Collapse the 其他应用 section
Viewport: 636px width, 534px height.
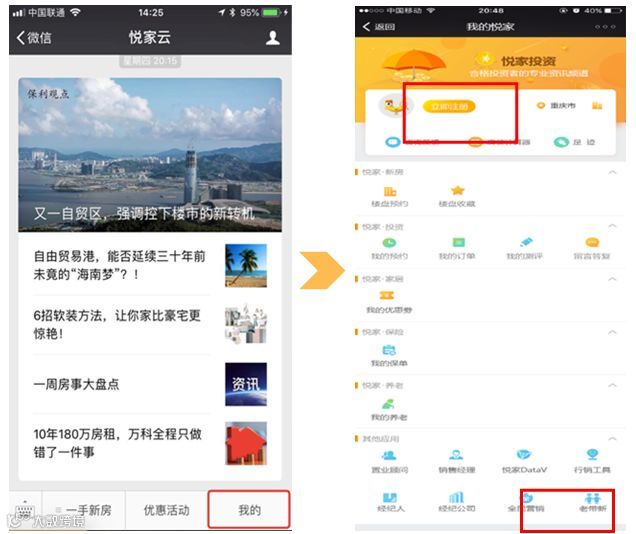pos(612,438)
